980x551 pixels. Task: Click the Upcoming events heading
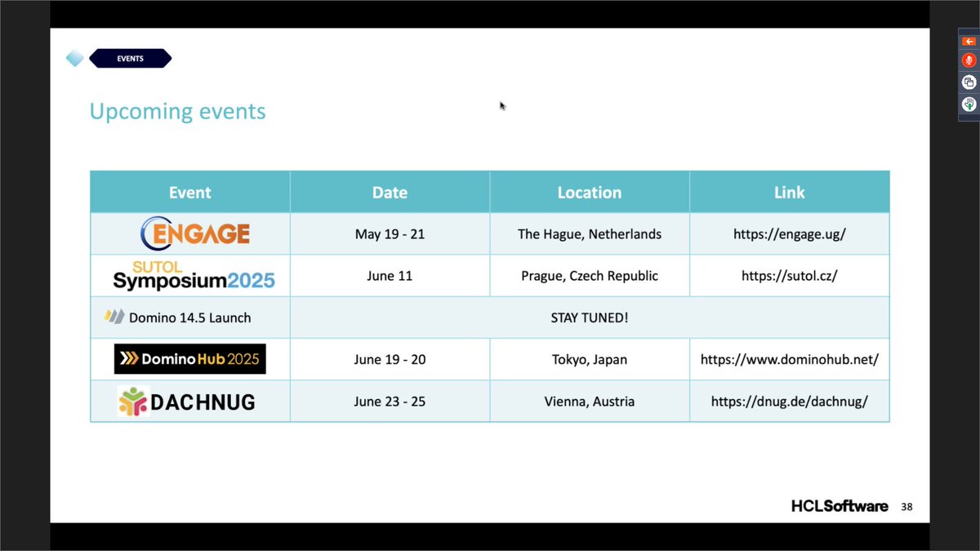[x=177, y=111]
